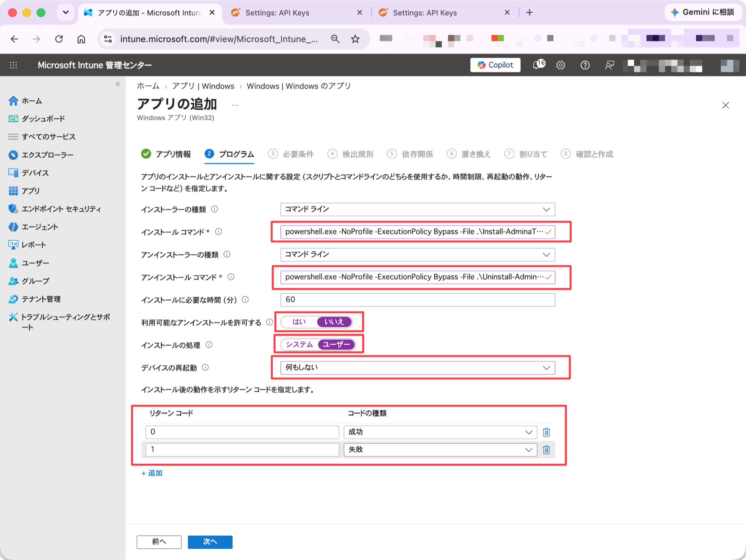Collapse the left navigation sidebar
Image resolution: width=746 pixels, height=560 pixels.
tap(118, 84)
